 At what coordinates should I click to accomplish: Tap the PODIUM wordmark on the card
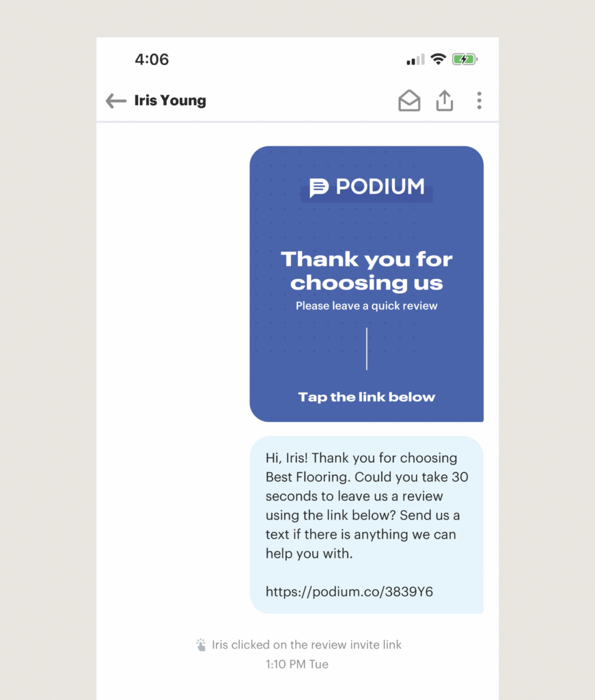point(380,187)
